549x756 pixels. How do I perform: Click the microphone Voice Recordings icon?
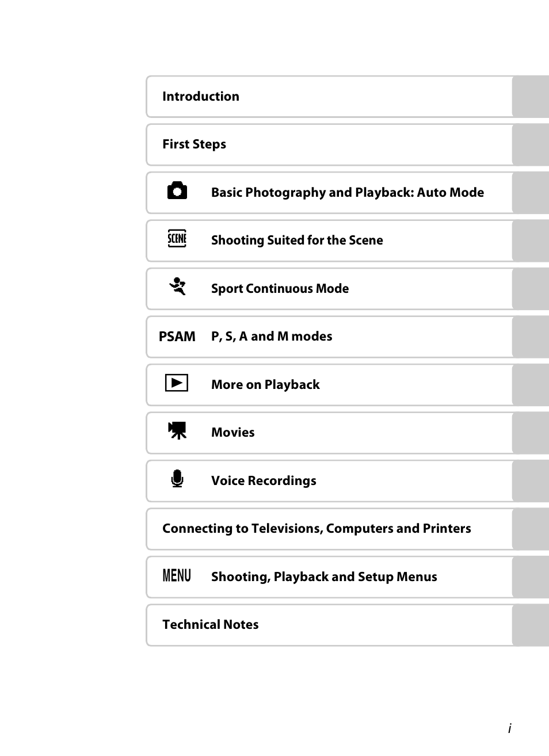[177, 479]
